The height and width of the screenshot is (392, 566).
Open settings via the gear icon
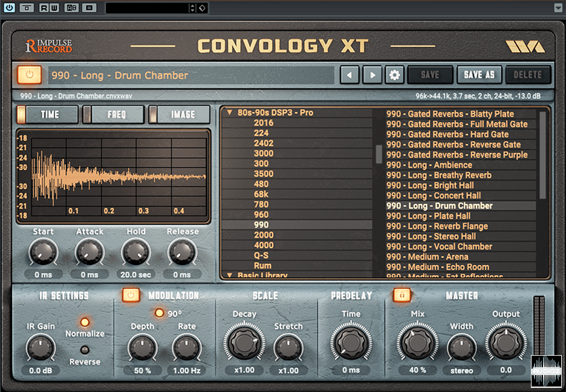pyautogui.click(x=394, y=75)
